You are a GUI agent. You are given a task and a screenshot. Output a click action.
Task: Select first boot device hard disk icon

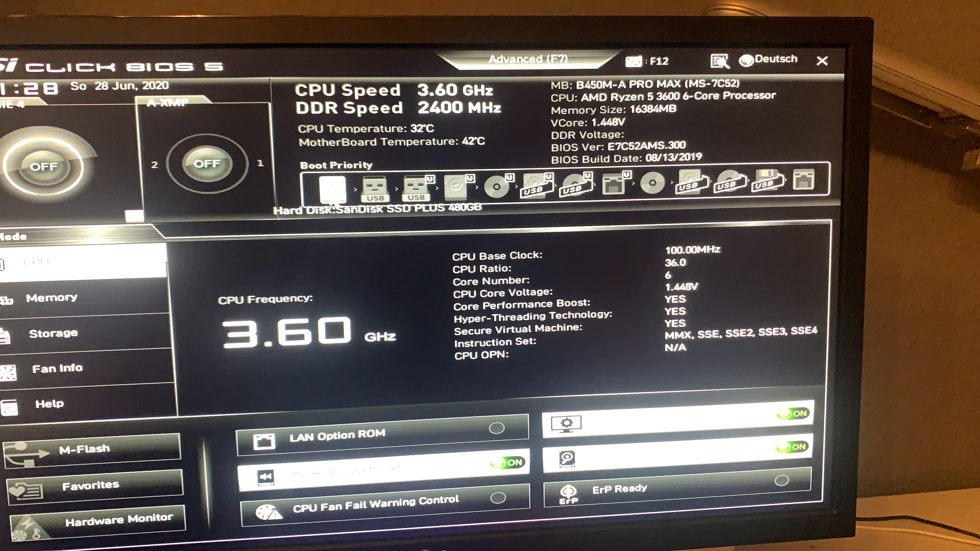click(333, 189)
